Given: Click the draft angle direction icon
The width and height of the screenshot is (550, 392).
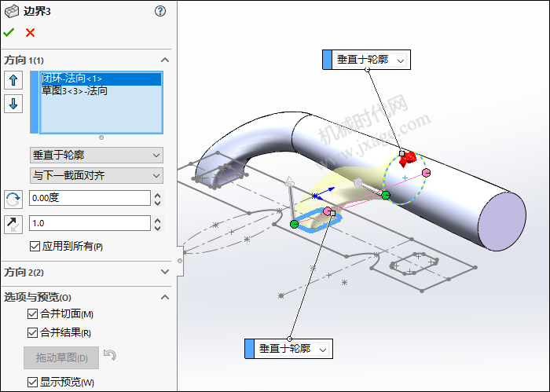Looking at the screenshot, I should (13, 200).
